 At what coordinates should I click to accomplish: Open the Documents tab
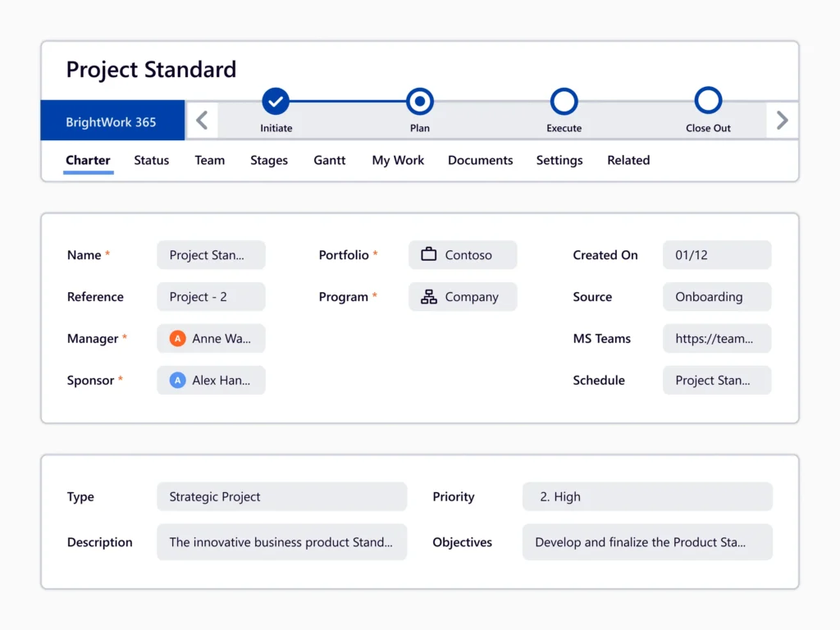pos(480,160)
